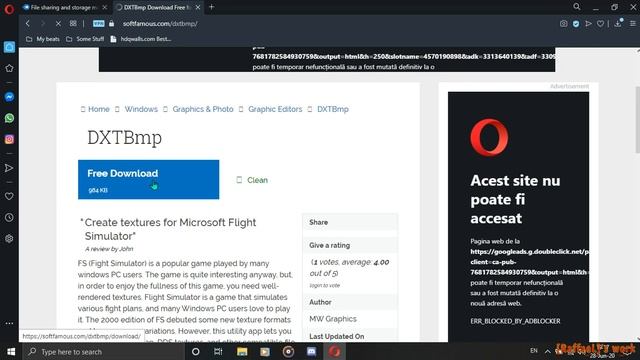Image resolution: width=640 pixels, height=360 pixels.
Task: Open bookmarks star in sidebar
Action: point(9,68)
